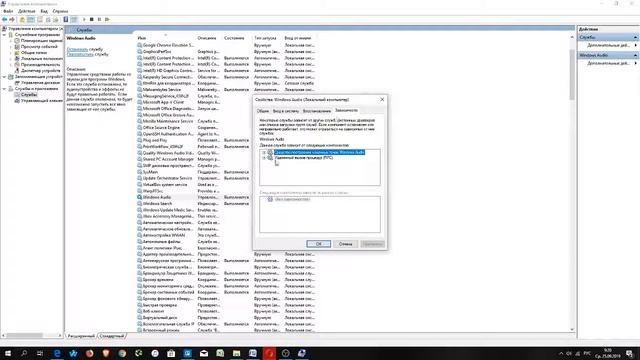This screenshot has height=360, width=640.
Task: Click the Show/Hide Console Tree toolbar icon
Action: (31, 20)
